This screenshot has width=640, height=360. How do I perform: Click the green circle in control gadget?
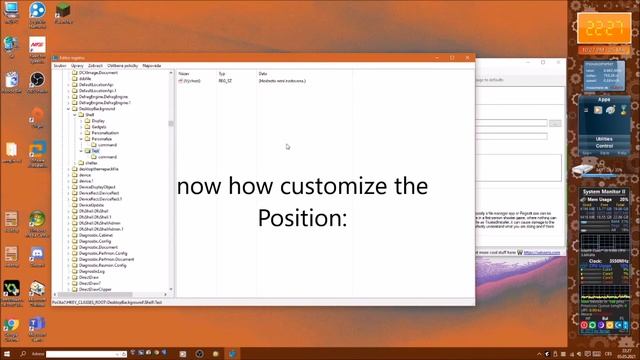[x=593, y=325]
